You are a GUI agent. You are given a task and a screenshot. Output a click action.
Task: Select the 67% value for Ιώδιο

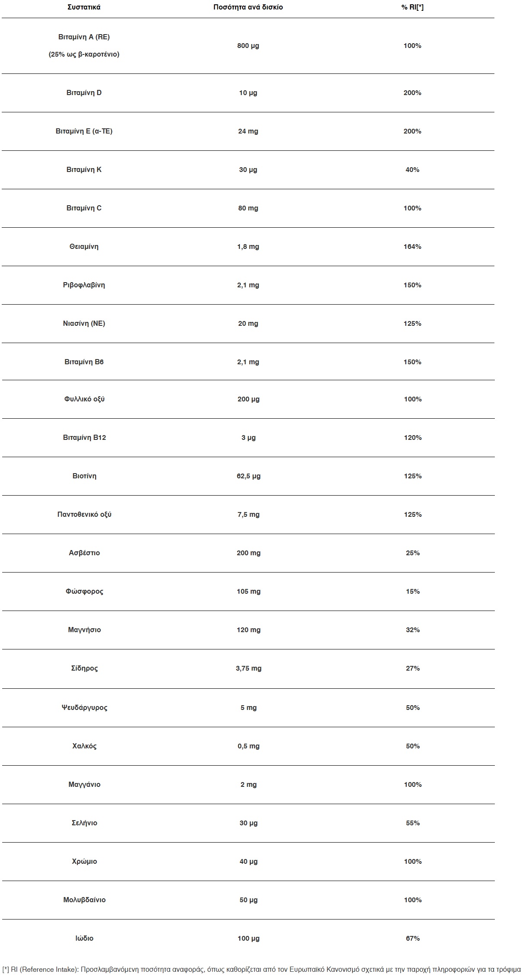click(413, 939)
